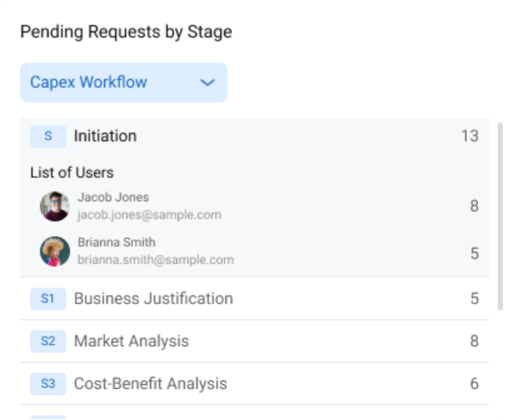Click the Initiation pending count of 13
The width and height of the screenshot is (510, 420).
point(469,136)
